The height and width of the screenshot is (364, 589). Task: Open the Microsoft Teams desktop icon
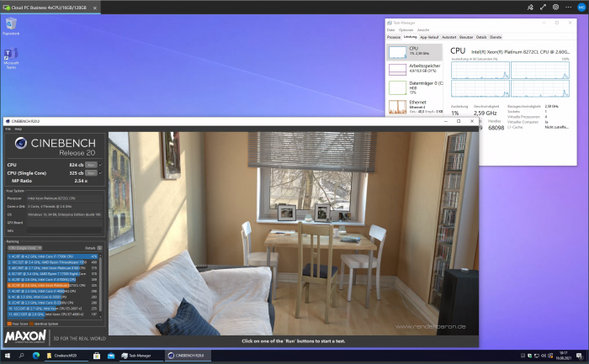coord(11,58)
